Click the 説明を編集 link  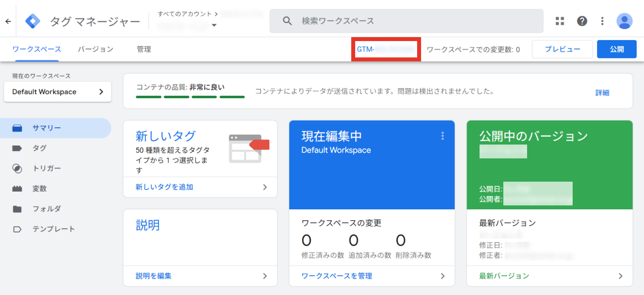tap(154, 276)
